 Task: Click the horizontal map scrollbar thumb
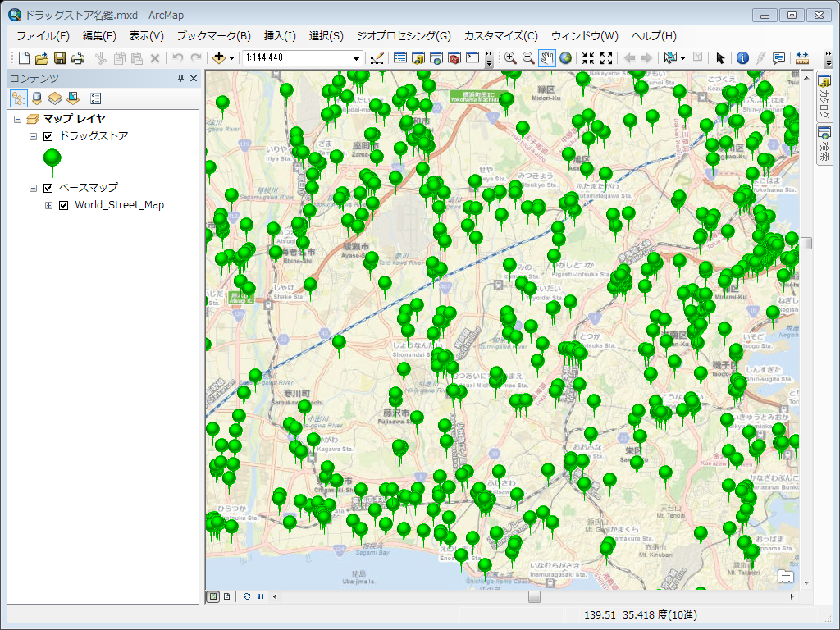534,596
